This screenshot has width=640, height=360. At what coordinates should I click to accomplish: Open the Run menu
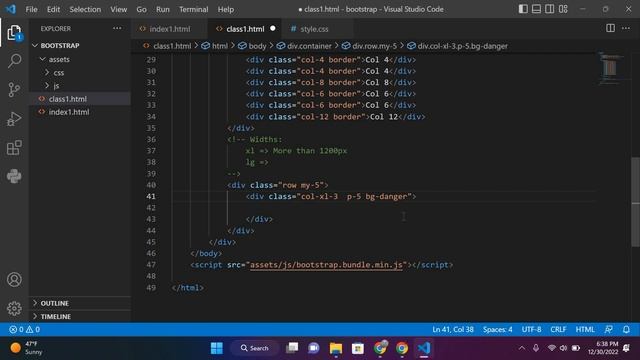[x=162, y=9]
